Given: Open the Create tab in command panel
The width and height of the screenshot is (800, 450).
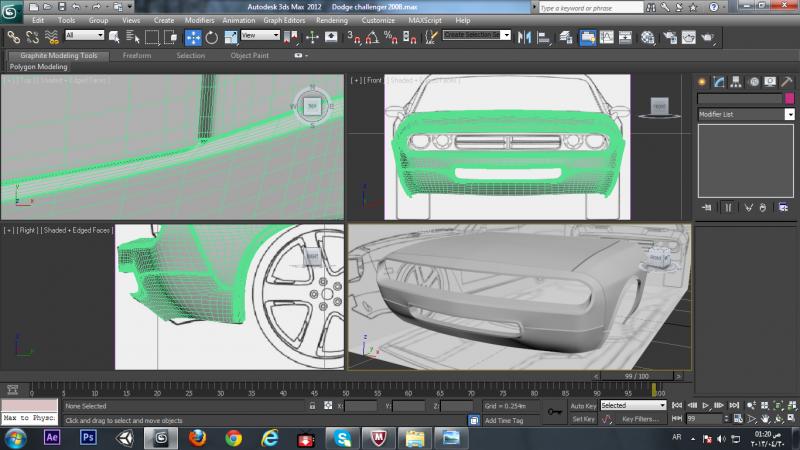Looking at the screenshot, I should coord(703,81).
